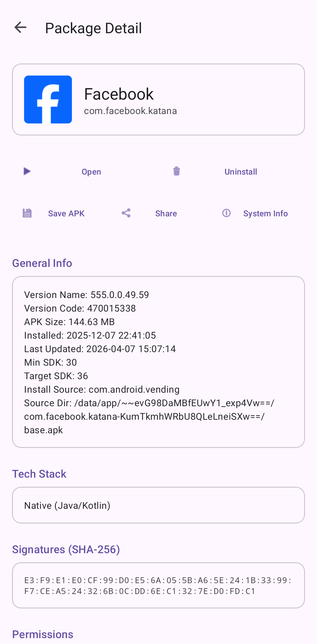The image size is (317, 644).
Task: Tap the Version Name line
Action: [x=87, y=295]
